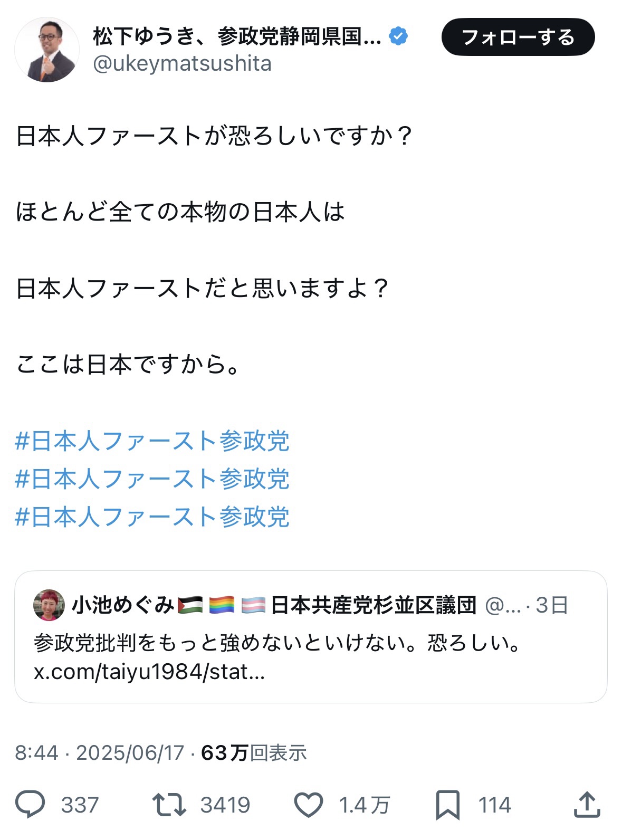Bookmark this post

447,805
